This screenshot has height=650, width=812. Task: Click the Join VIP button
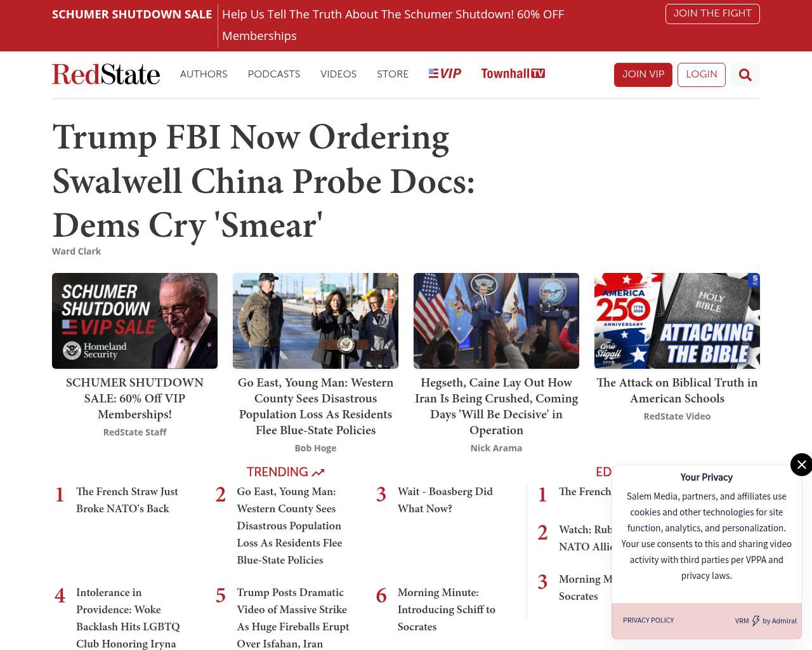[643, 75]
